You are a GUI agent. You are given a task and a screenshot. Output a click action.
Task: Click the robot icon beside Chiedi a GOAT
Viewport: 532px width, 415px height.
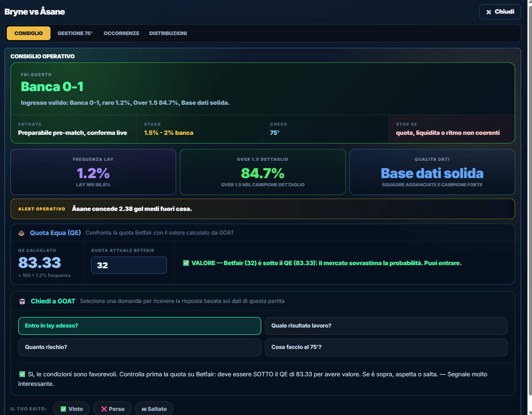click(22, 301)
